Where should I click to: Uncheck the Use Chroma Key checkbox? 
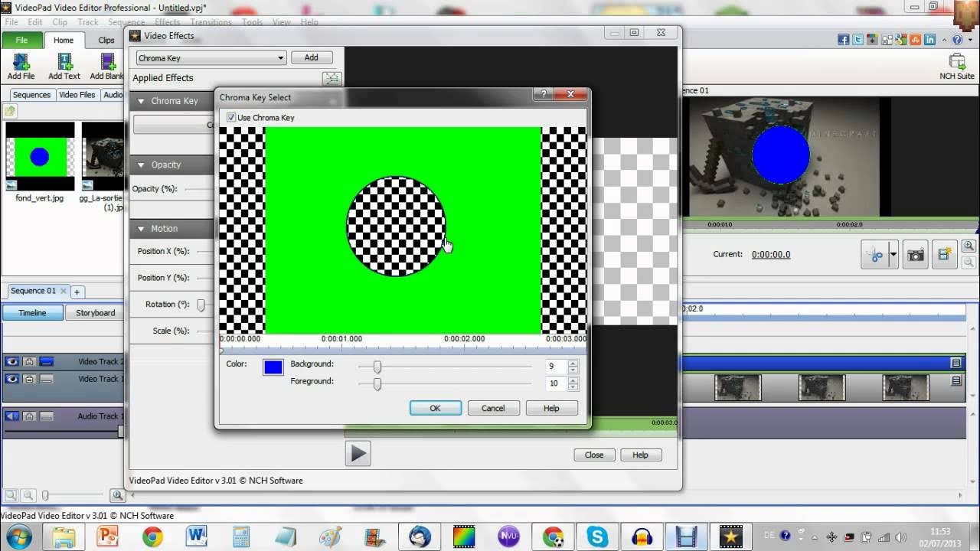(x=231, y=118)
